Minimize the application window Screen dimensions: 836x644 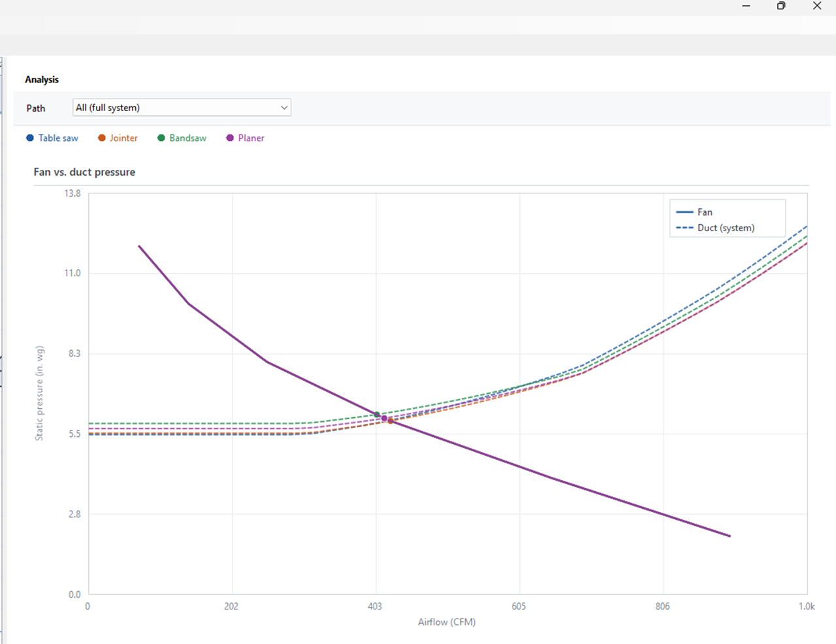point(746,6)
